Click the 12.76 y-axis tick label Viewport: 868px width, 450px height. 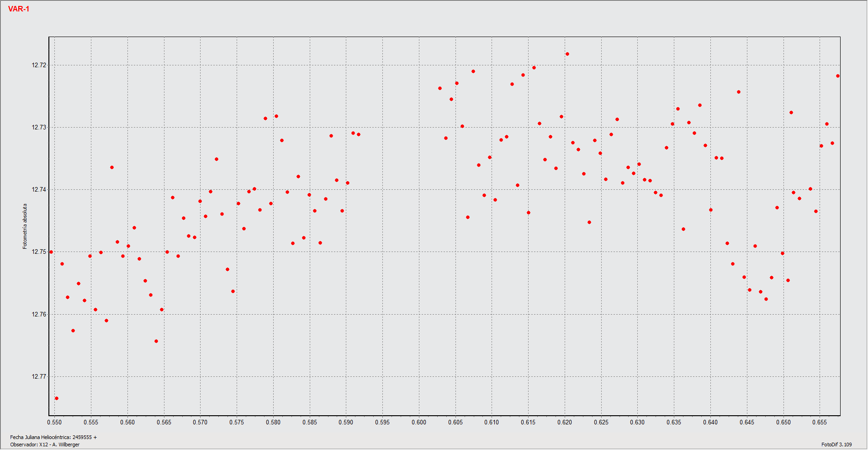point(39,315)
